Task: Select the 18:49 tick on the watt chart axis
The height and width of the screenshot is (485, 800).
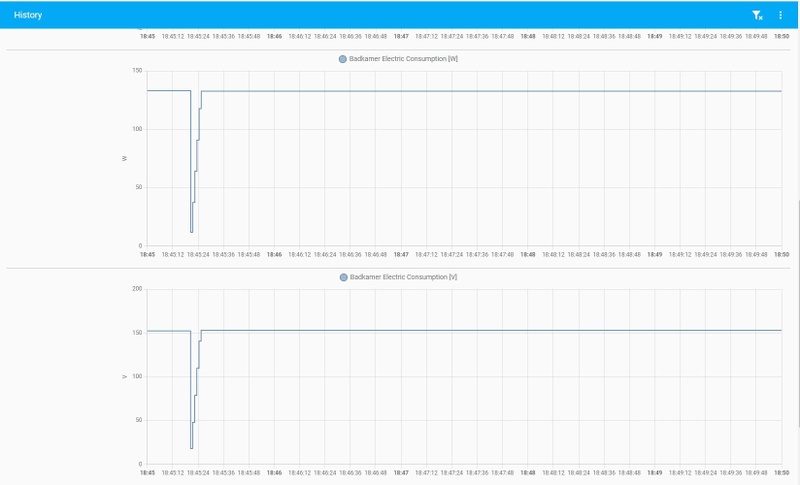Action: point(655,254)
